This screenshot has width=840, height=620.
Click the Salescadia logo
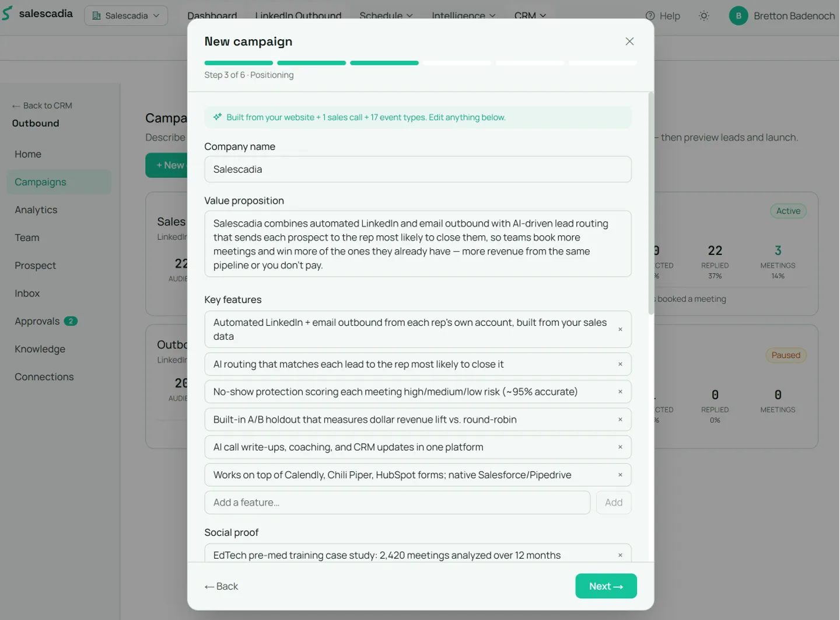[37, 13]
